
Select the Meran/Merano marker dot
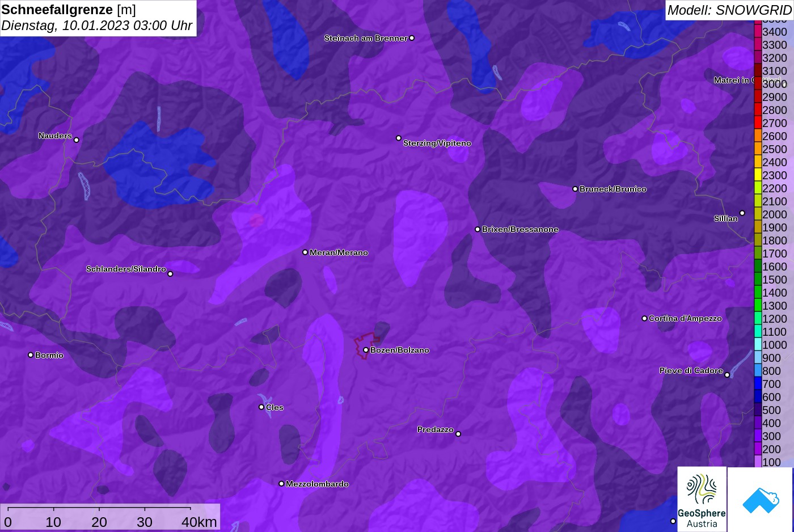click(305, 252)
